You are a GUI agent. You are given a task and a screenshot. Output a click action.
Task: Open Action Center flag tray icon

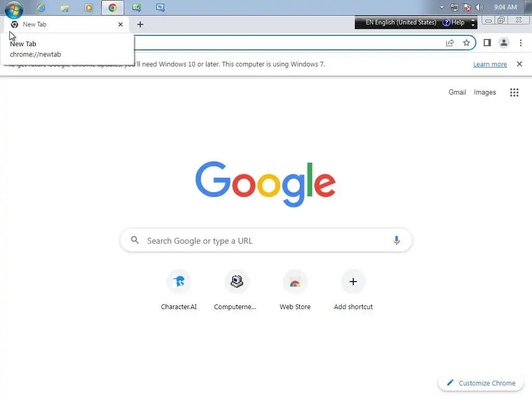[x=467, y=7]
